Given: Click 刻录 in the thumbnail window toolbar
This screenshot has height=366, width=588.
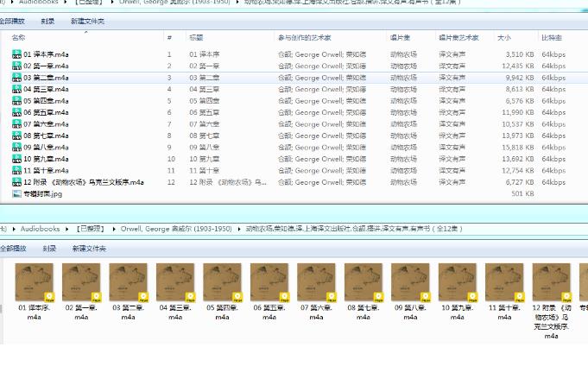Looking at the screenshot, I should click(49, 249).
